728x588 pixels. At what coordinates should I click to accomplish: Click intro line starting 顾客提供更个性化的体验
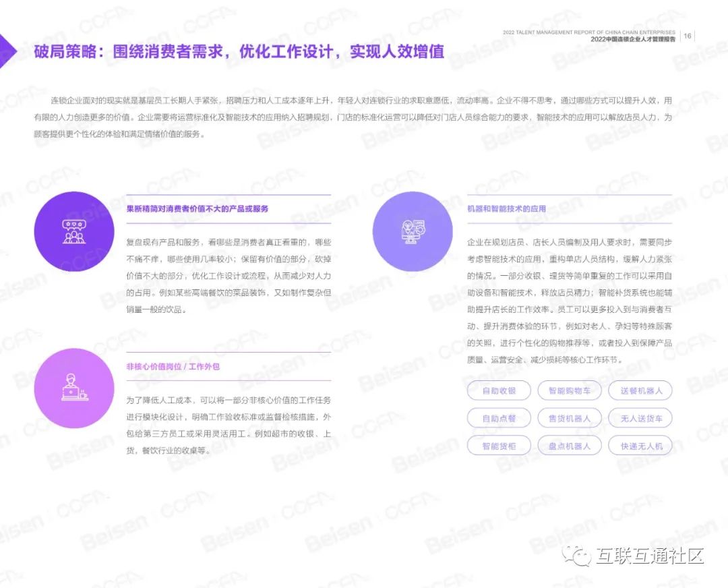119,134
